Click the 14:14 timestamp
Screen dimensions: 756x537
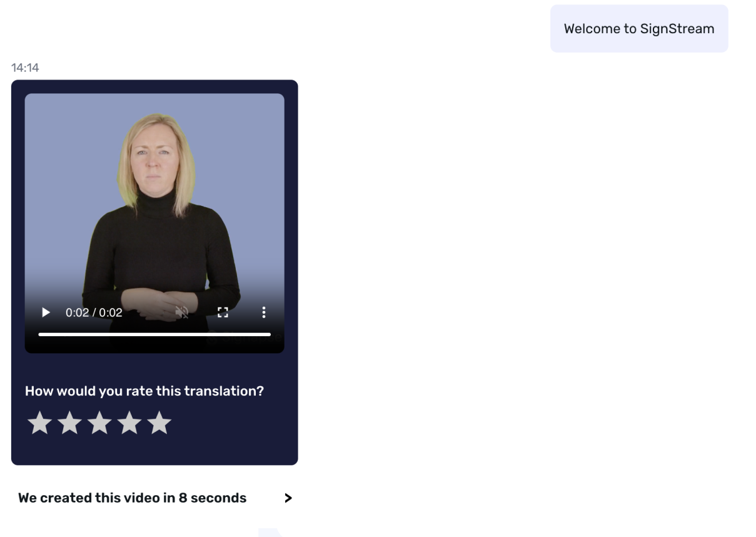tap(25, 68)
